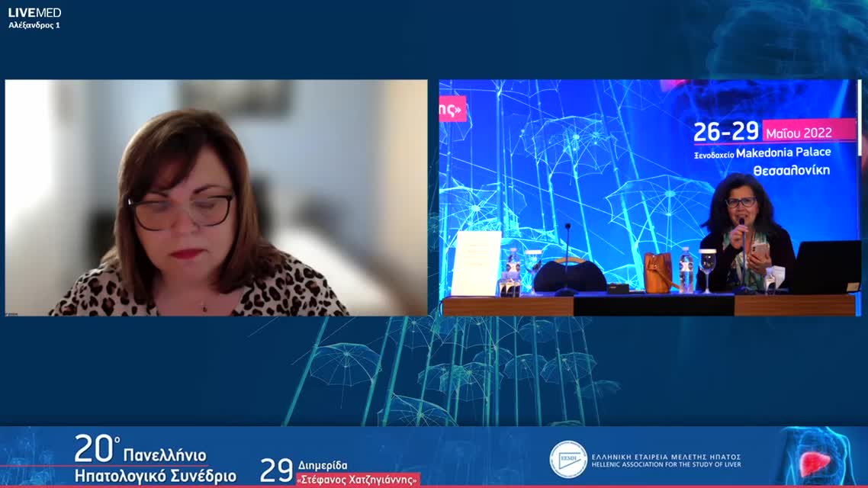Click the 'Αλέξανδρος 1' room label
Viewport: 868px width, 488px height.
pyautogui.click(x=34, y=25)
